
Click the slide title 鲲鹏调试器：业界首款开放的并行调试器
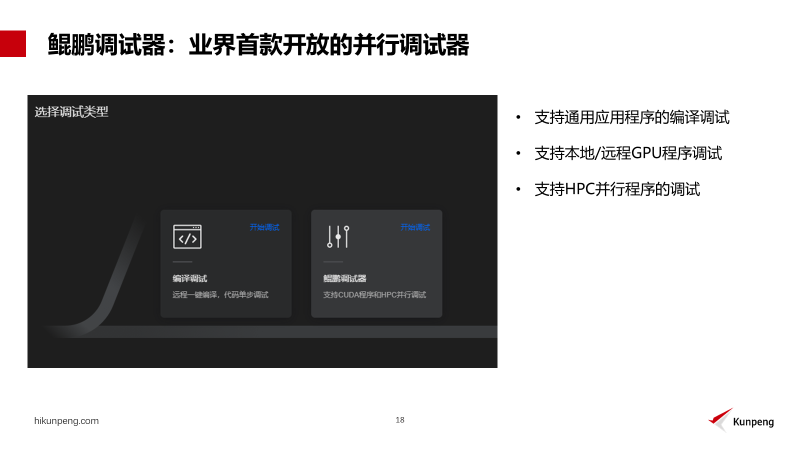pyautogui.click(x=258, y=44)
